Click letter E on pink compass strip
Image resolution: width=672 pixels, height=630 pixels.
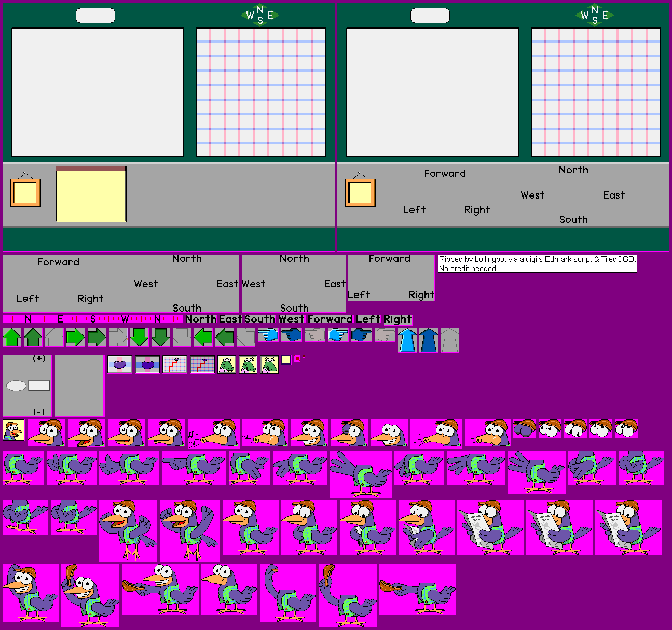point(60,319)
